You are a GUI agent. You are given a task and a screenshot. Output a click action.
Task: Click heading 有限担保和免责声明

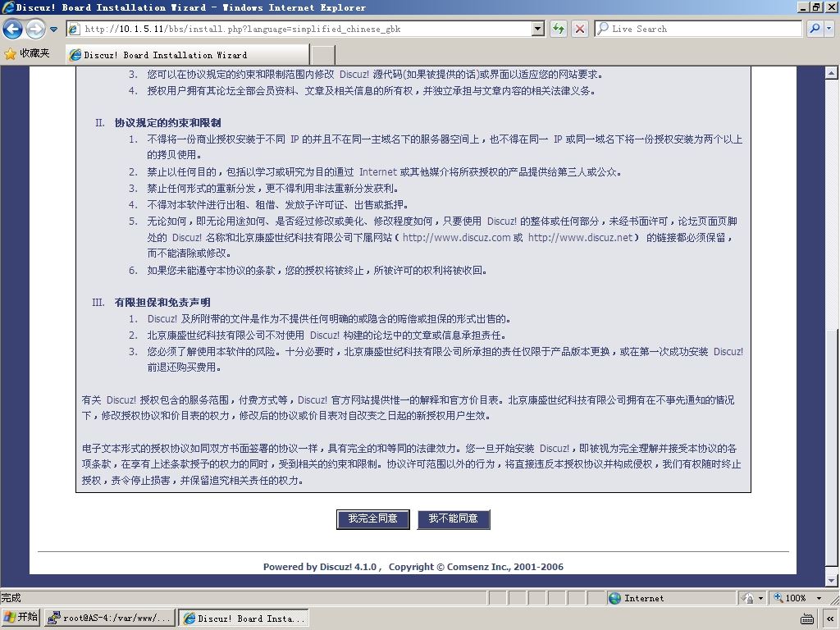[162, 302]
